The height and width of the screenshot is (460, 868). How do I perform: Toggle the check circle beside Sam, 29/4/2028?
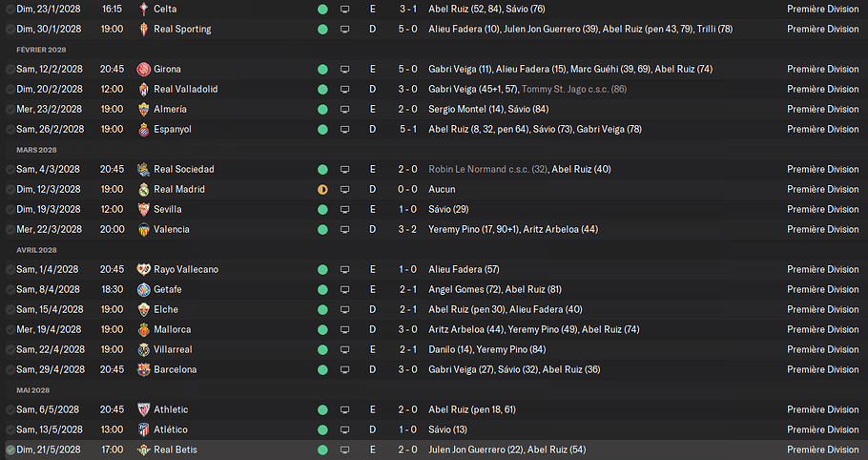[10, 369]
